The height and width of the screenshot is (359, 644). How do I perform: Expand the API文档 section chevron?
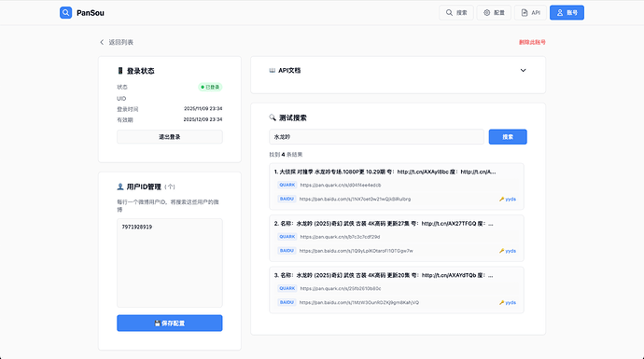(x=523, y=71)
